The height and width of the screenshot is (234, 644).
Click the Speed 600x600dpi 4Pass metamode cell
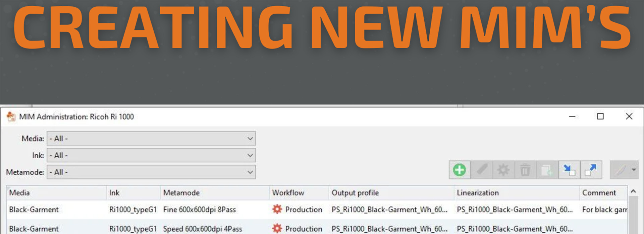click(x=203, y=229)
